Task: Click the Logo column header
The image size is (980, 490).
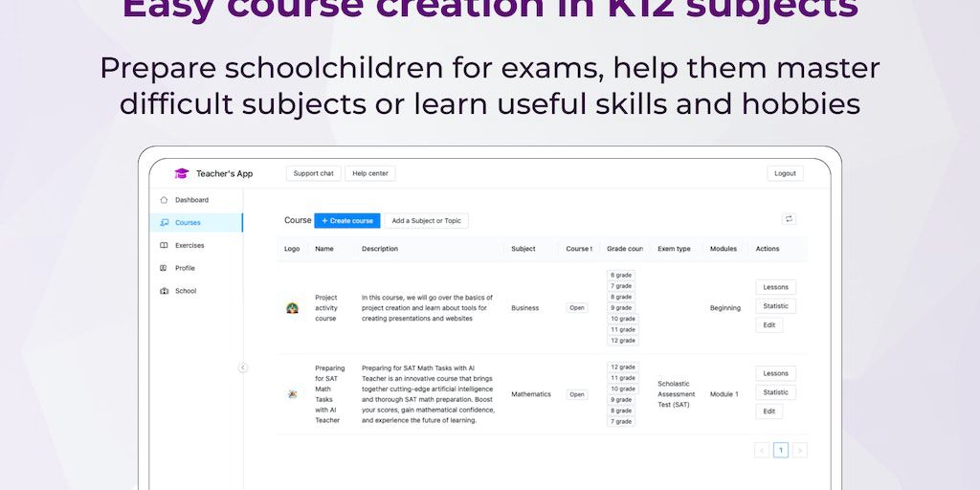Action: (292, 249)
